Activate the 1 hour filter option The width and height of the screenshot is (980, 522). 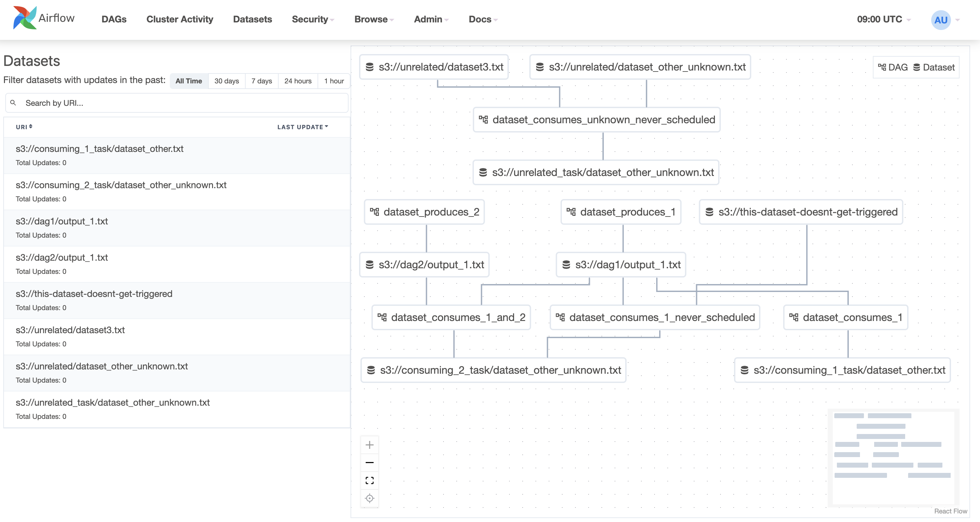pyautogui.click(x=333, y=81)
